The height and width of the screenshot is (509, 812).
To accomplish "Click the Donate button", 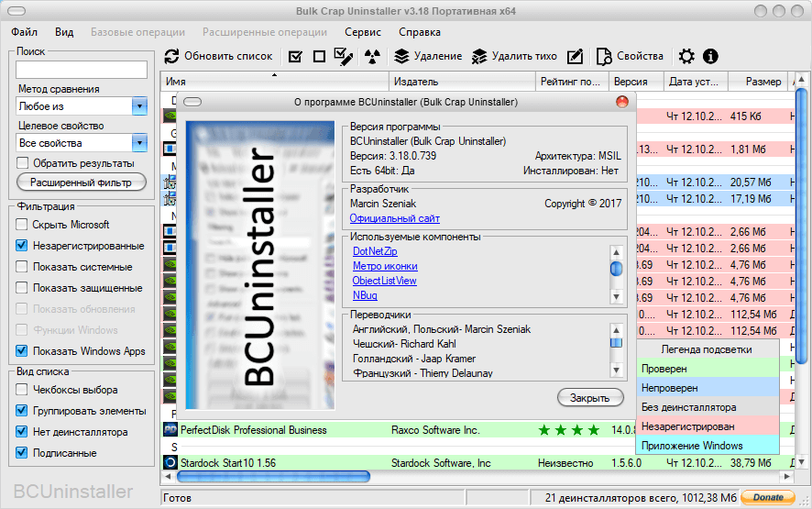I will (x=768, y=497).
